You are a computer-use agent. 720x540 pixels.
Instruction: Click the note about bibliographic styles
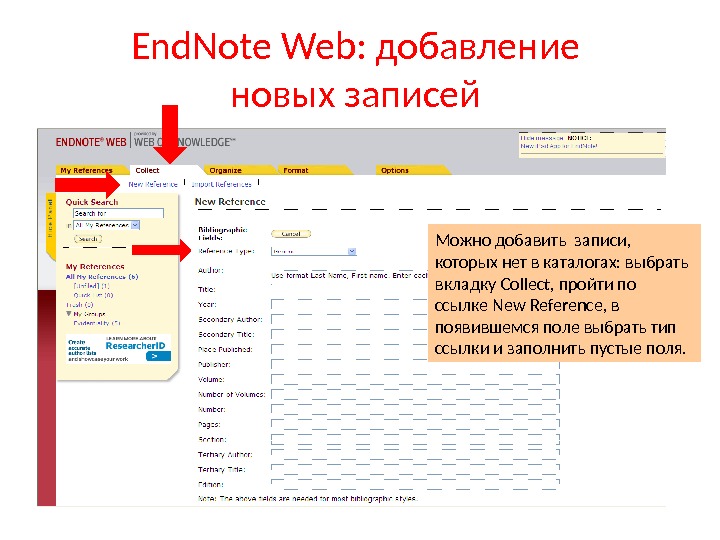point(308,498)
